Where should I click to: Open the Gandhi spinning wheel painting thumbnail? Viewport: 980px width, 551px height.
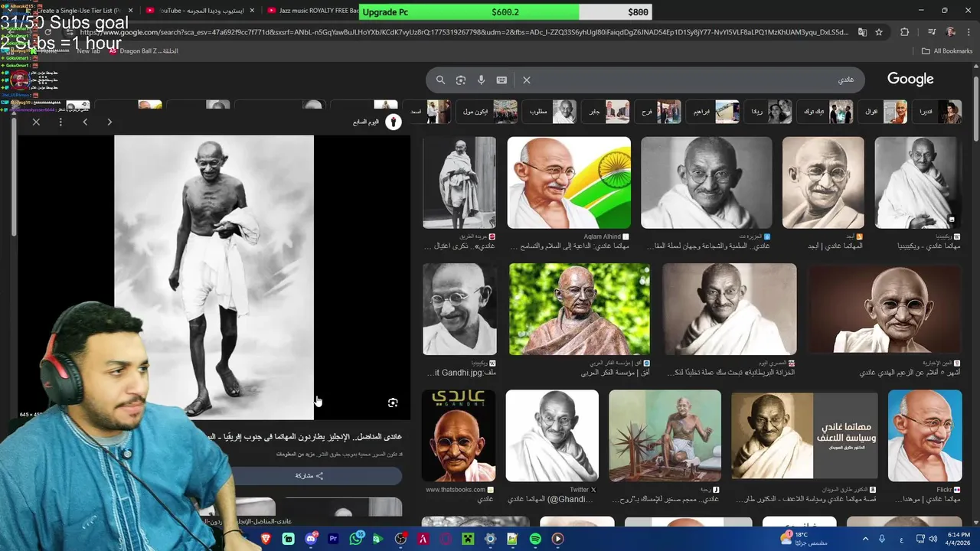point(665,435)
